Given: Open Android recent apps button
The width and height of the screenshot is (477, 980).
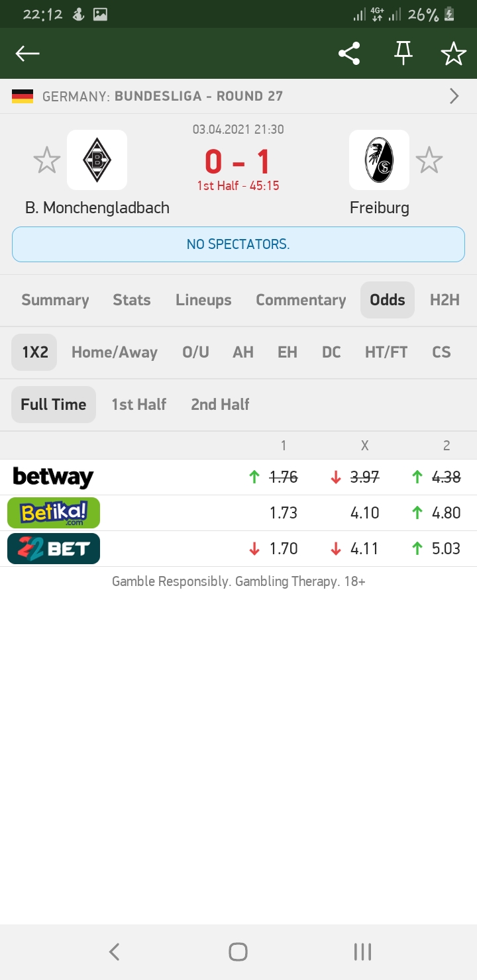Looking at the screenshot, I should click(x=362, y=952).
